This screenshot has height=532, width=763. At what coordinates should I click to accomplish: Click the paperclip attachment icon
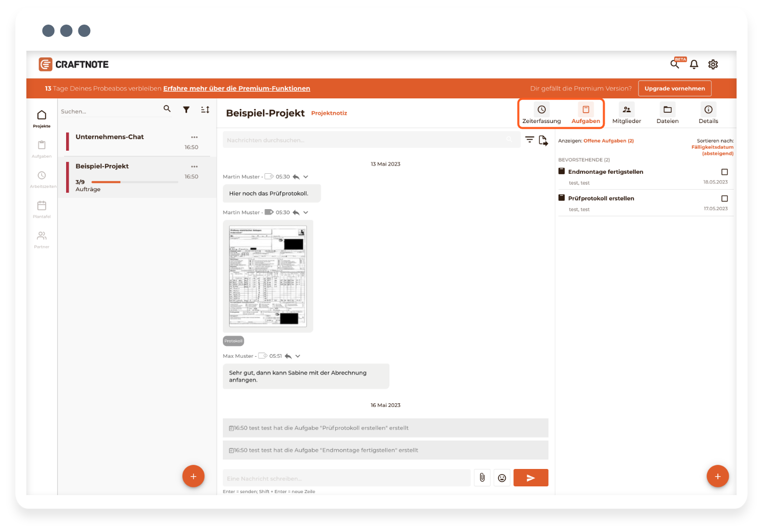[482, 478]
